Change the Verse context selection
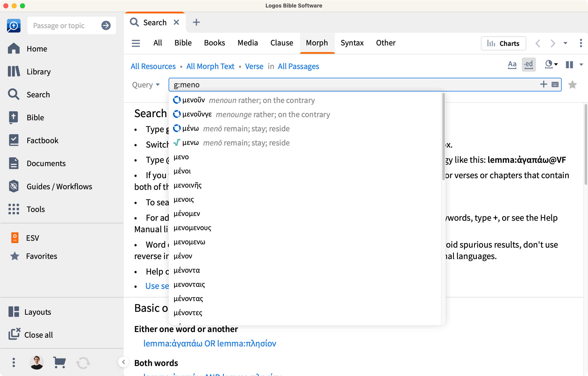Image resolution: width=588 pixels, height=376 pixels. click(x=254, y=66)
